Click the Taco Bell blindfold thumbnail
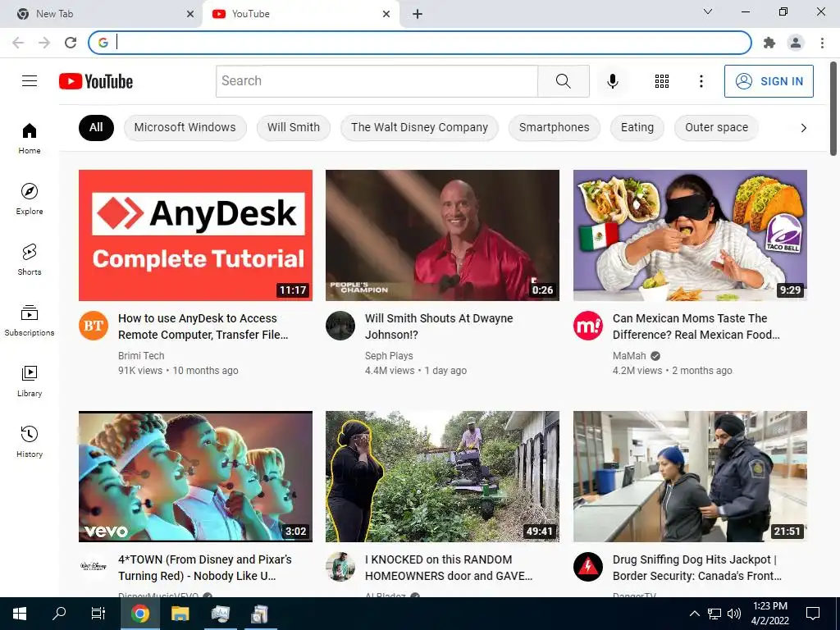The image size is (840, 630). coord(690,235)
